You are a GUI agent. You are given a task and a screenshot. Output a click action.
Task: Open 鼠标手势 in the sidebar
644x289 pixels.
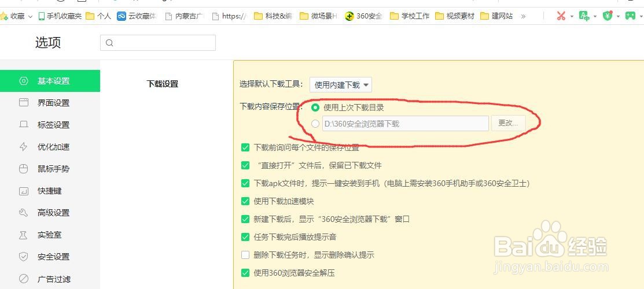[50, 169]
